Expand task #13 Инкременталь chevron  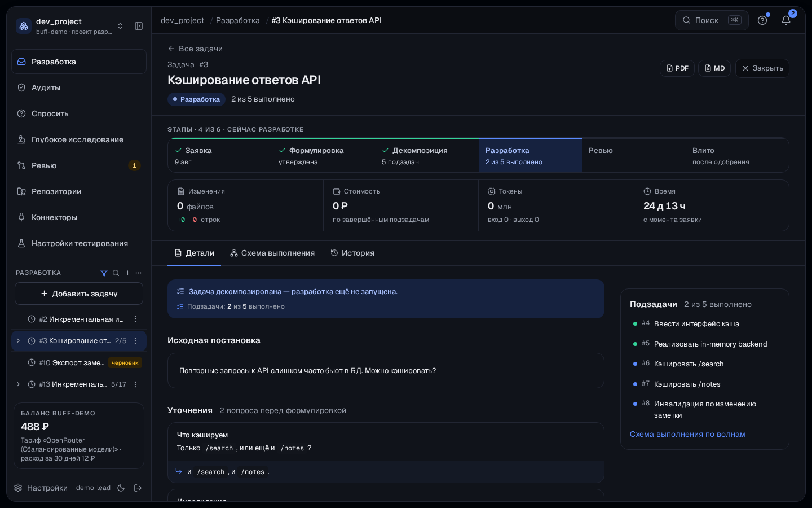click(19, 384)
